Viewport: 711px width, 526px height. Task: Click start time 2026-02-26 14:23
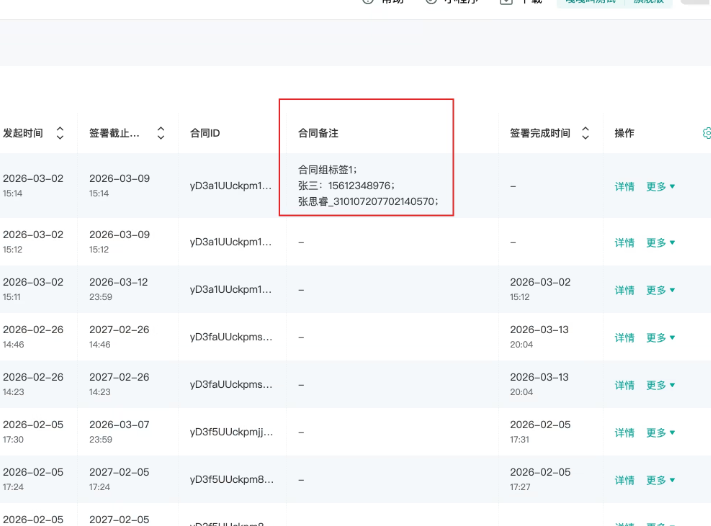(x=33, y=384)
